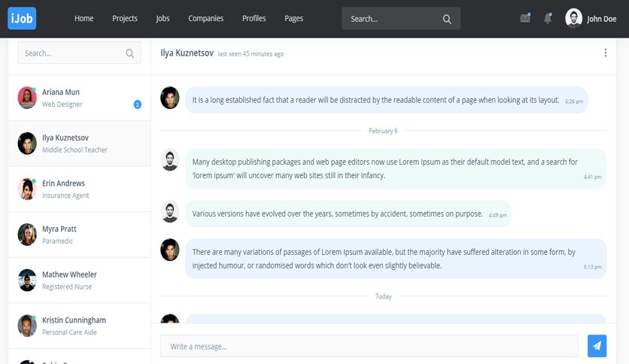Open the messages envelope icon
This screenshot has height=364, width=629.
(x=525, y=18)
